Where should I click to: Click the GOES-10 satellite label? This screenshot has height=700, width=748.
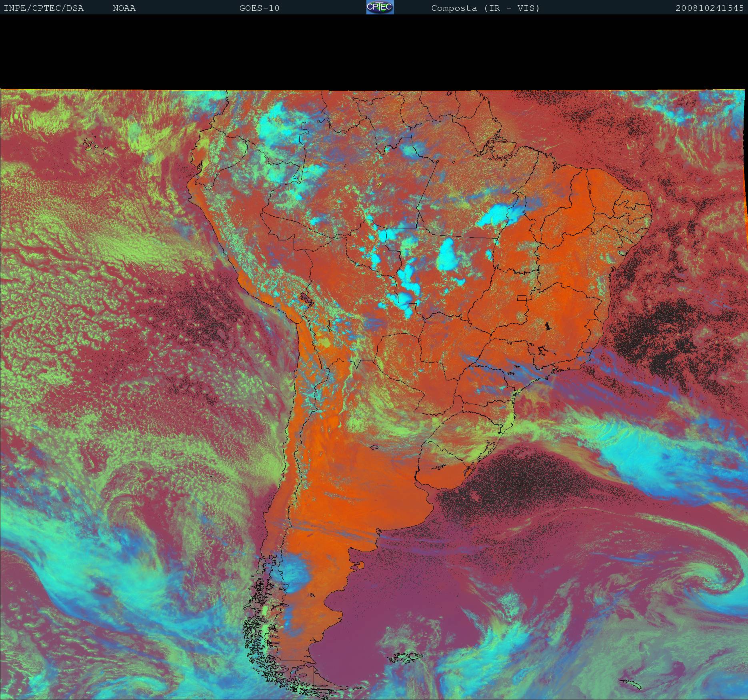coord(259,8)
